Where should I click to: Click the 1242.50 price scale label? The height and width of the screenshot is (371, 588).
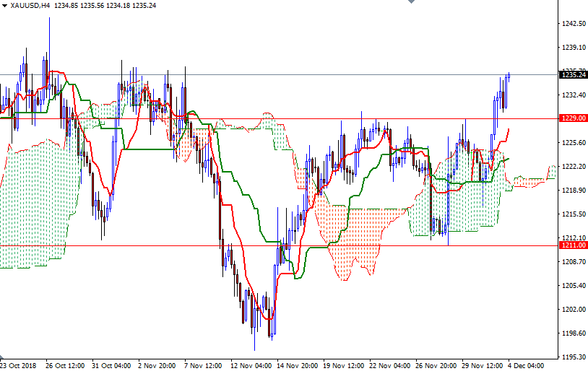(x=572, y=24)
